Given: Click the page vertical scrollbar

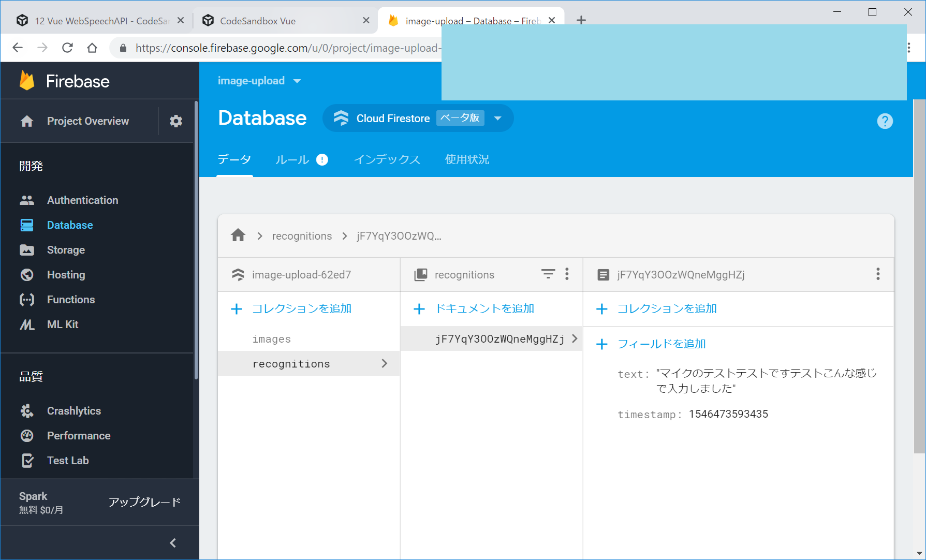Looking at the screenshot, I should point(919,277).
